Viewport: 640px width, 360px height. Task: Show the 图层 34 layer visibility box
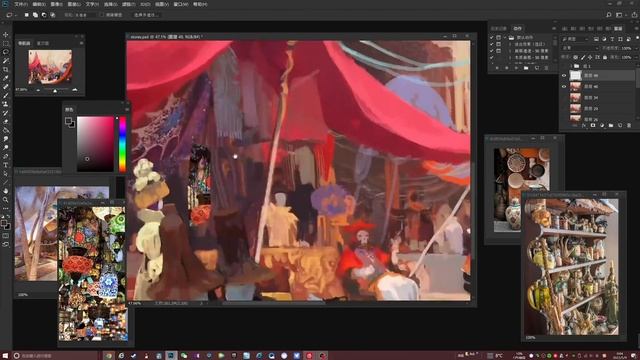coord(564,98)
